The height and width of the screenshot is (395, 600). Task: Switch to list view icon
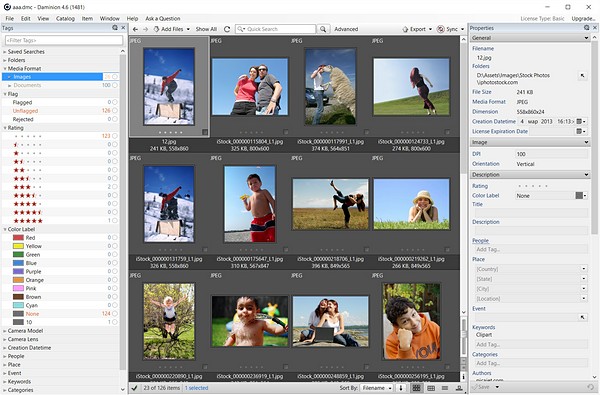pos(445,388)
